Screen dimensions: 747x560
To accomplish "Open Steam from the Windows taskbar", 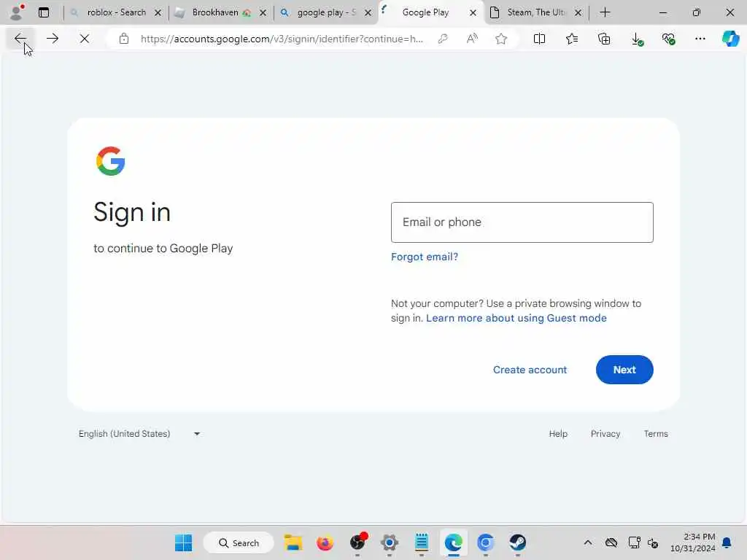I will [517, 542].
